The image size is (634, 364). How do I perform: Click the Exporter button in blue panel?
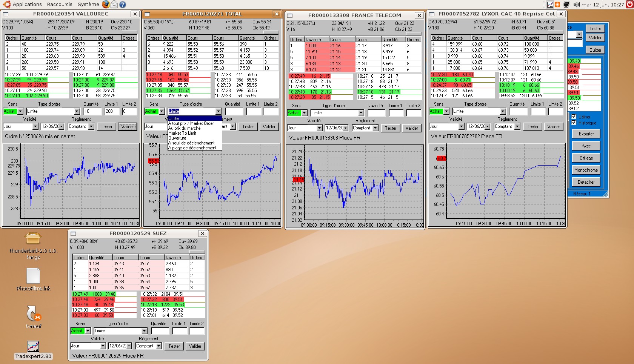pos(586,134)
